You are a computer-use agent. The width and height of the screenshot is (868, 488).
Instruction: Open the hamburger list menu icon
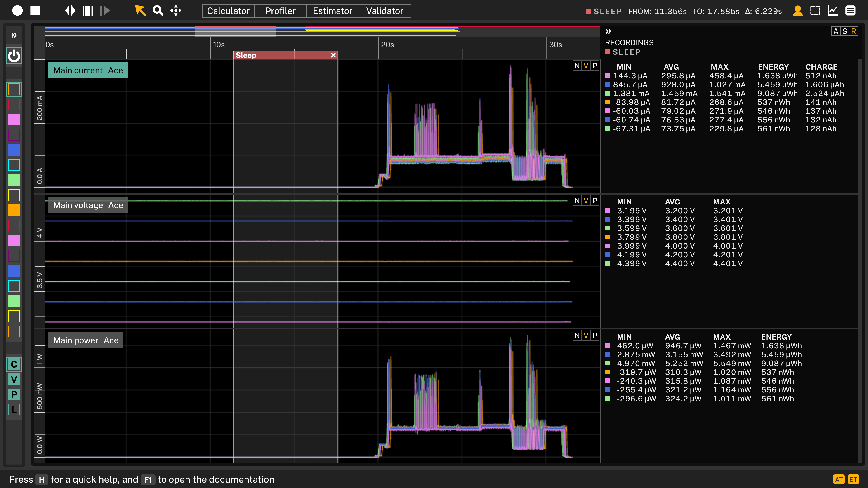(850, 11)
